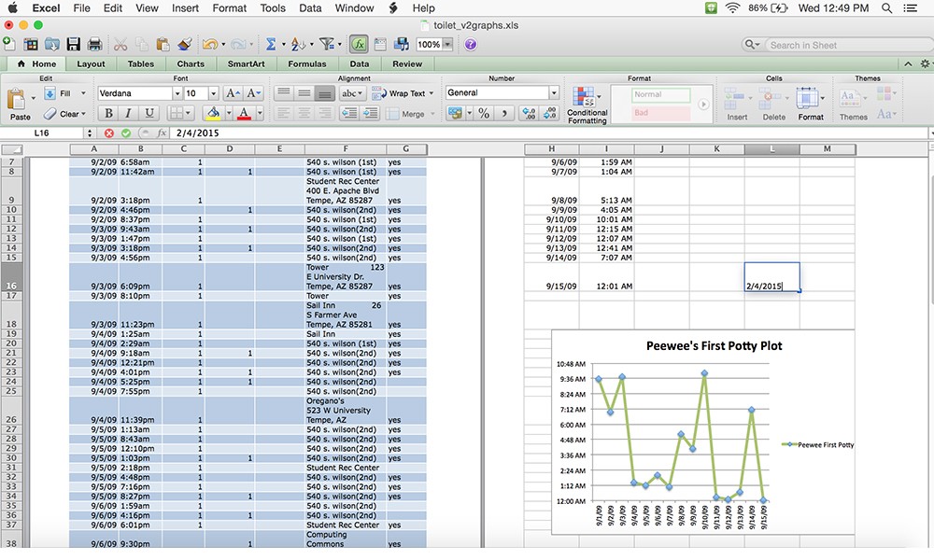Click the red cancel entry icon
The image size is (934, 560).
[109, 133]
